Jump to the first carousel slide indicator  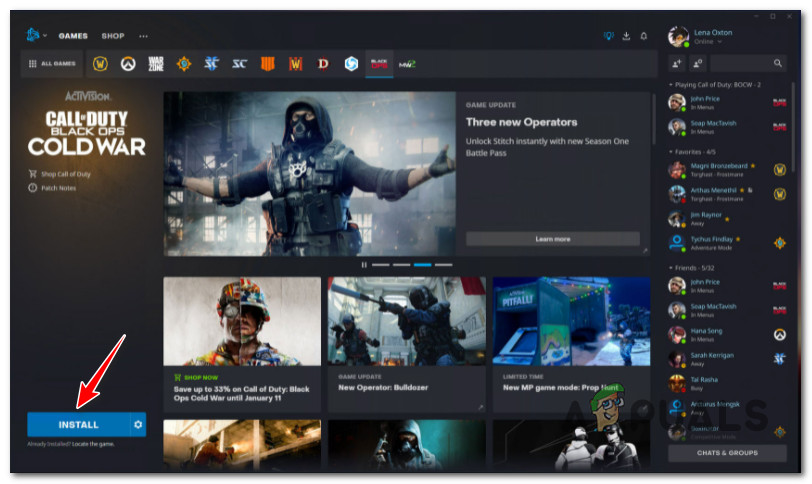pyautogui.click(x=380, y=265)
